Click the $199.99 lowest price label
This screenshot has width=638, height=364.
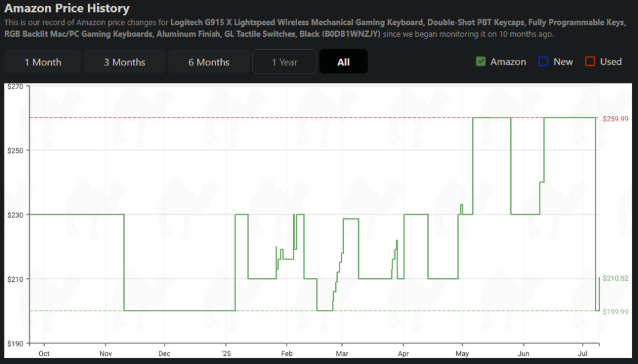(615, 312)
